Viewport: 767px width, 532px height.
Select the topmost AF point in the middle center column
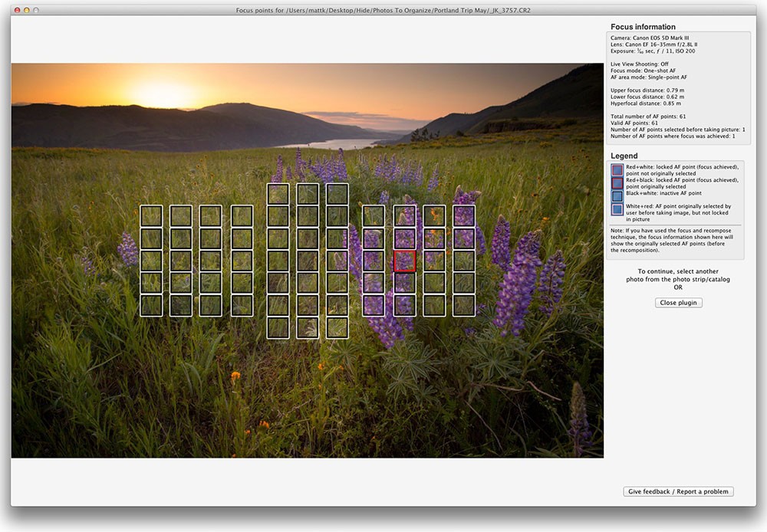308,194
